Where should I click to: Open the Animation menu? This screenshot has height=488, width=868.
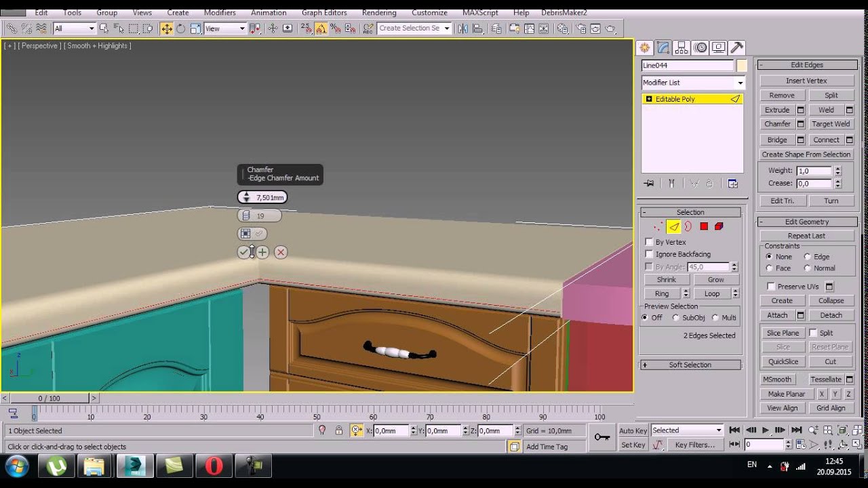(x=269, y=12)
